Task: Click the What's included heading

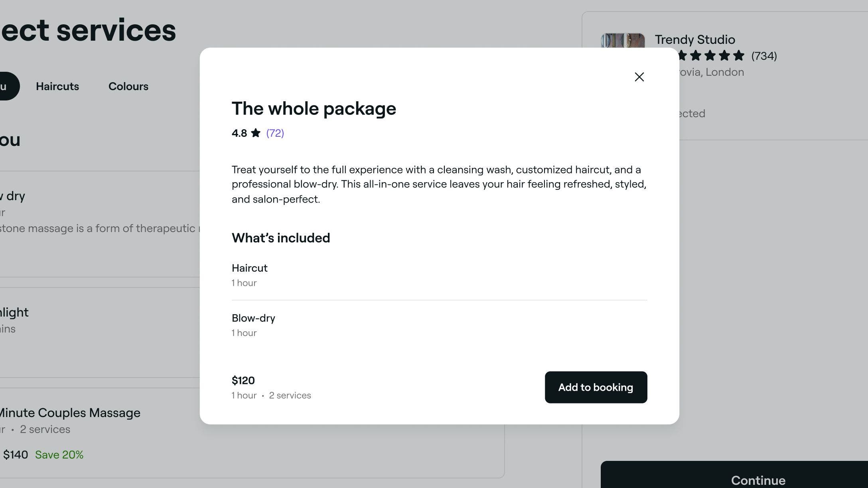Action: pos(281,238)
